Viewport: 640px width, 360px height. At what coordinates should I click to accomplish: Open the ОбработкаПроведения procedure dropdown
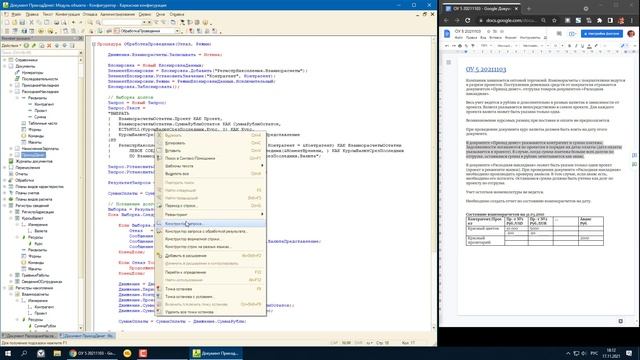pyautogui.click(x=178, y=31)
